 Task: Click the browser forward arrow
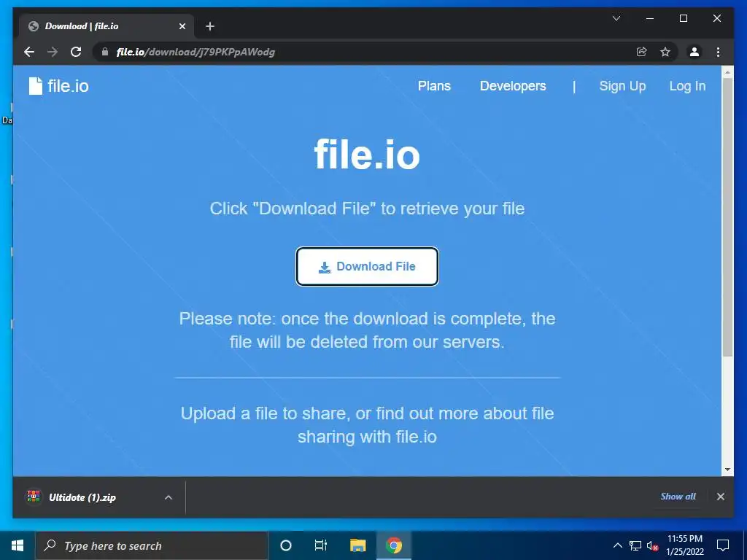pos(53,52)
